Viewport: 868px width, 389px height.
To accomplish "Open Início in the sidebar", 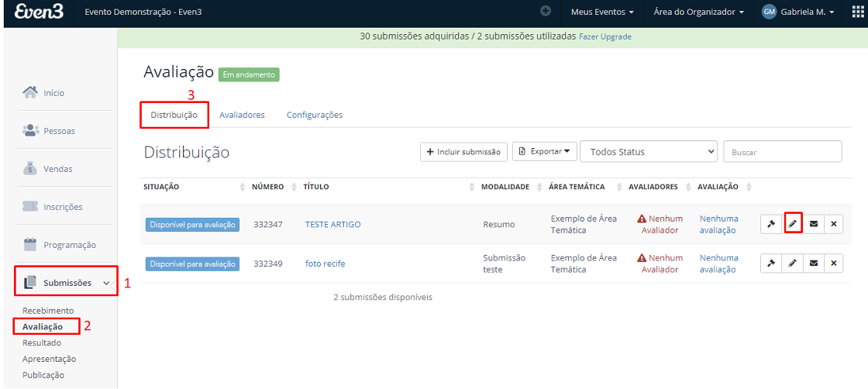I will [x=43, y=93].
